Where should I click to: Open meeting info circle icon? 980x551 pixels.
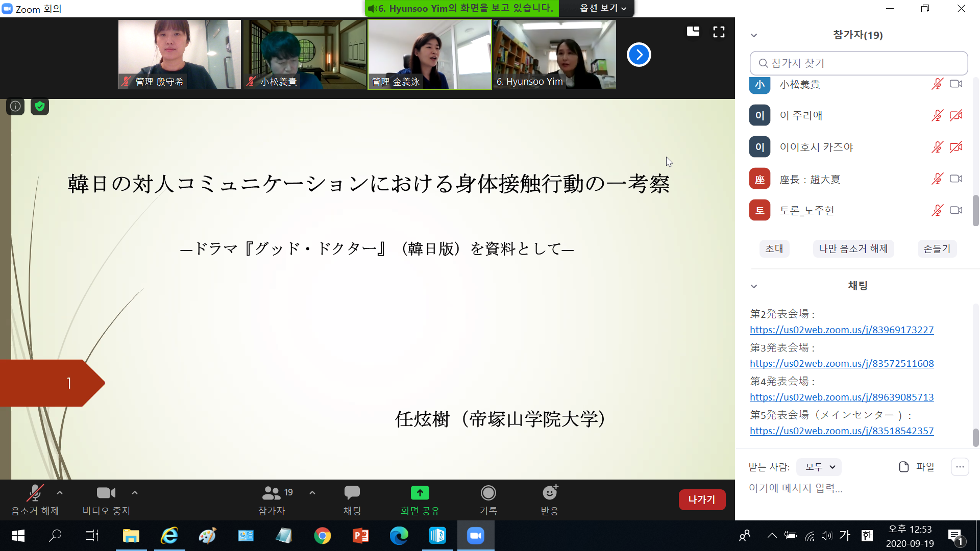(15, 106)
